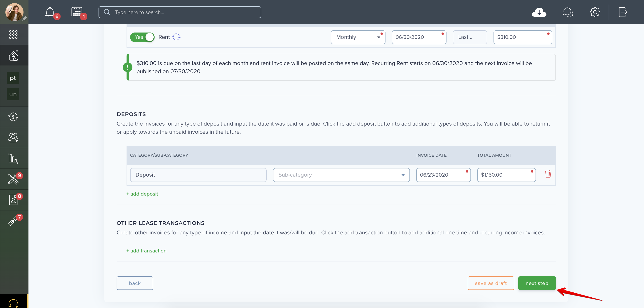Click the recurring arrows icon next to Rent
Image resolution: width=644 pixels, height=308 pixels.
tap(176, 37)
